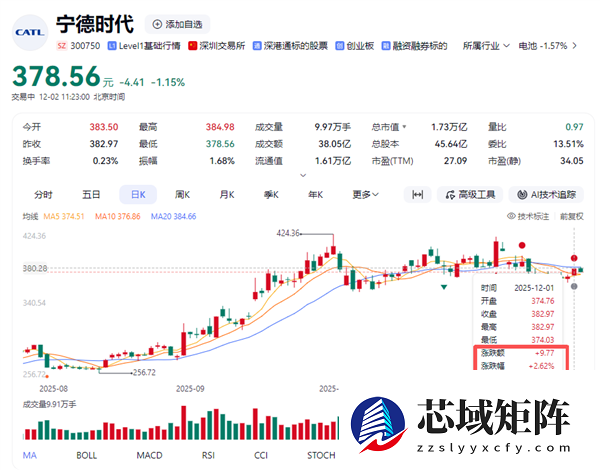Click the MA5 374.51 indicator label
Image resolution: width=600 pixels, height=470 pixels.
coord(64,217)
